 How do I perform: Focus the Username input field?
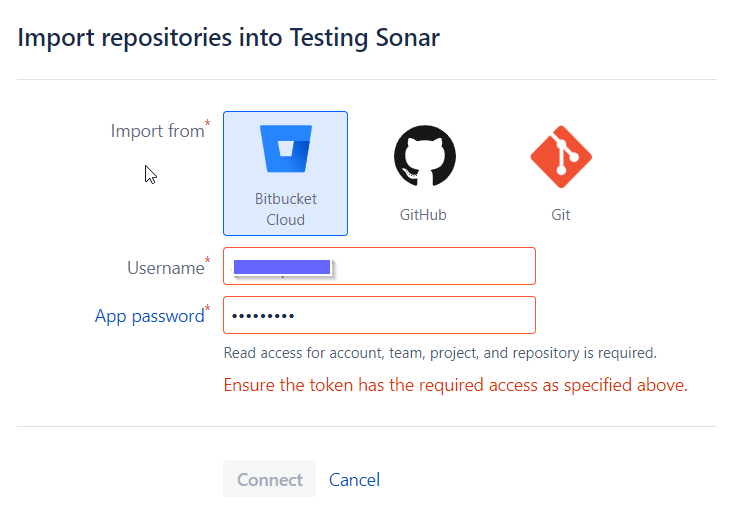(x=379, y=266)
